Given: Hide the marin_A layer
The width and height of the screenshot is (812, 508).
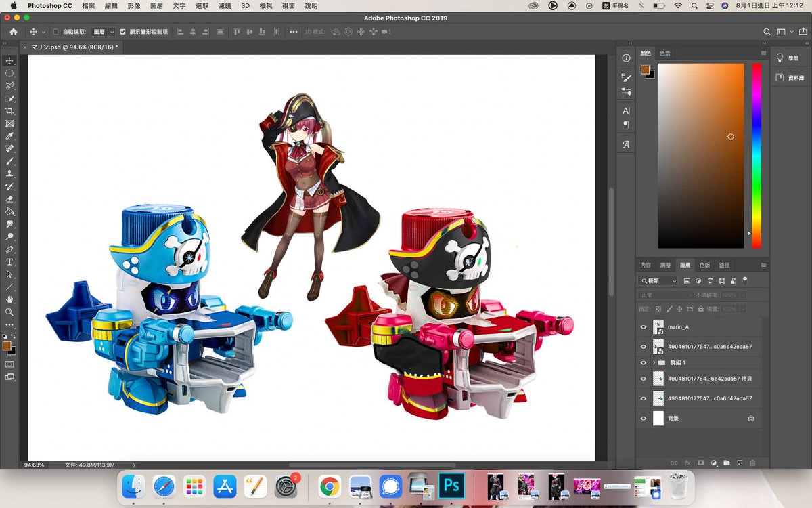Looking at the screenshot, I should (x=644, y=326).
